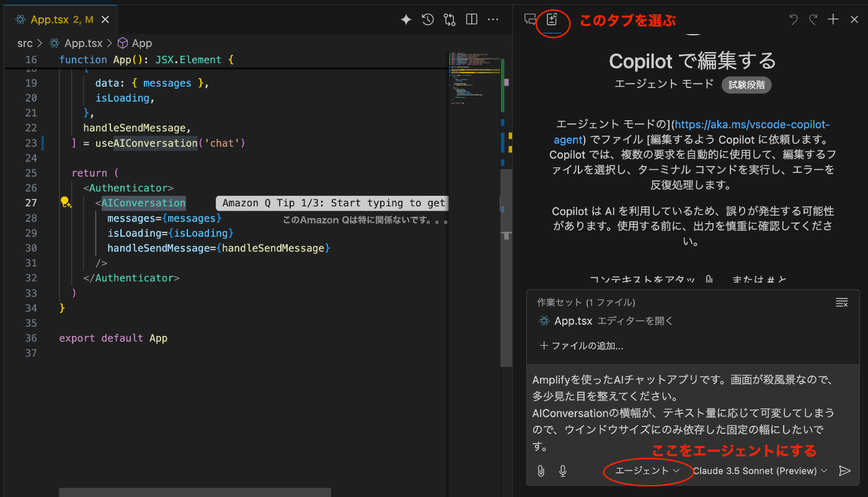The image size is (868, 497).
Task: Open the Copilot sparkle actions icon
Action: (406, 20)
